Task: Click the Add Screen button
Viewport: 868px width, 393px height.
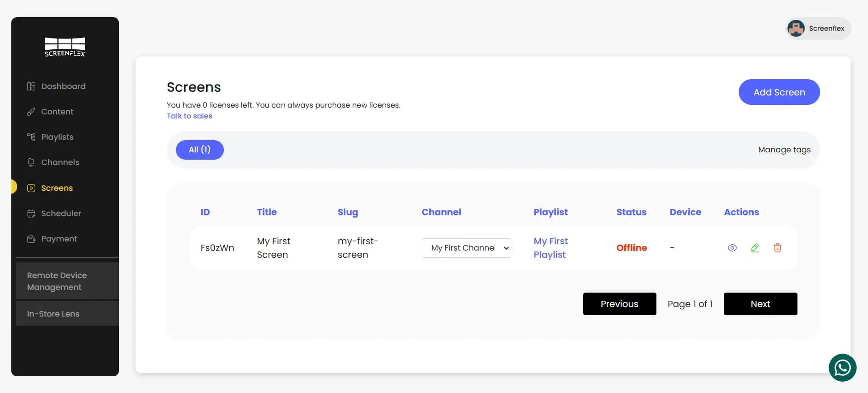Action: tap(778, 92)
